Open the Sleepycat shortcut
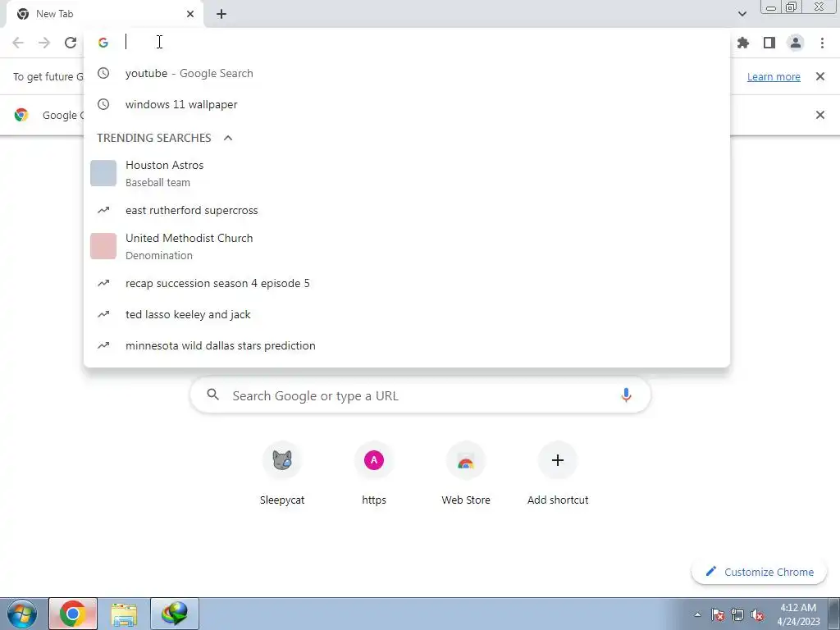 pos(282,473)
